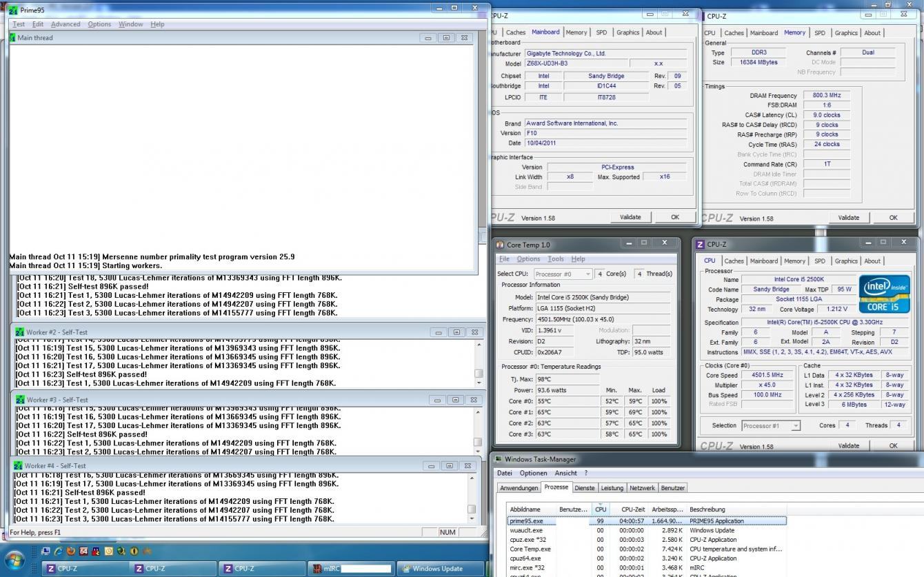This screenshot has width=924, height=577.
Task: Click the Worker #4 window icon
Action: coord(18,466)
